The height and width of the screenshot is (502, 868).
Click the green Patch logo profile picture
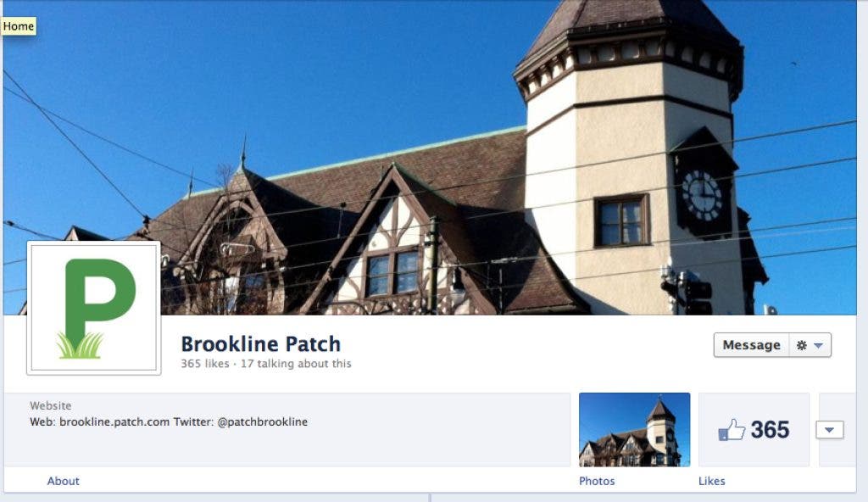pyautogui.click(x=93, y=308)
